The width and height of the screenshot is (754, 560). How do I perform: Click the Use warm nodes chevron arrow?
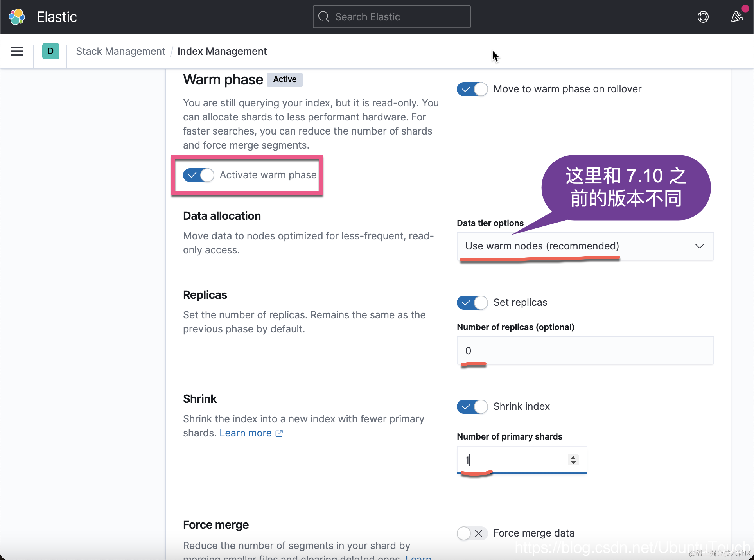[x=699, y=246]
